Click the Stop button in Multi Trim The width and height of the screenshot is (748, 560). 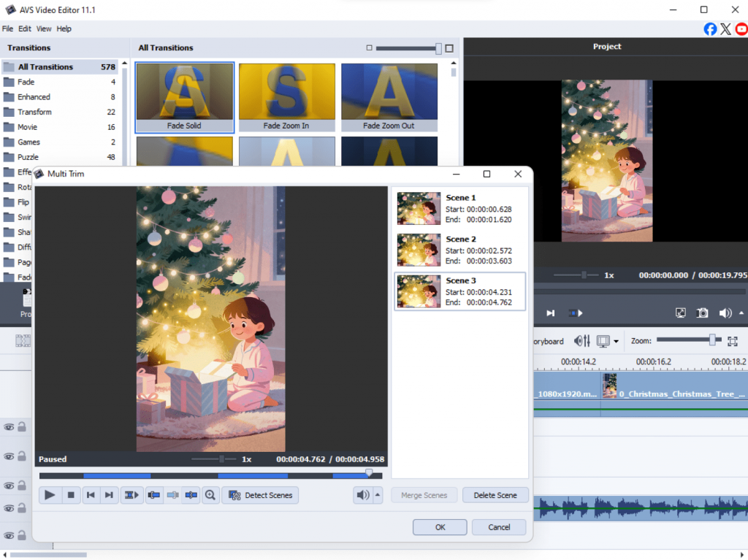(x=71, y=495)
